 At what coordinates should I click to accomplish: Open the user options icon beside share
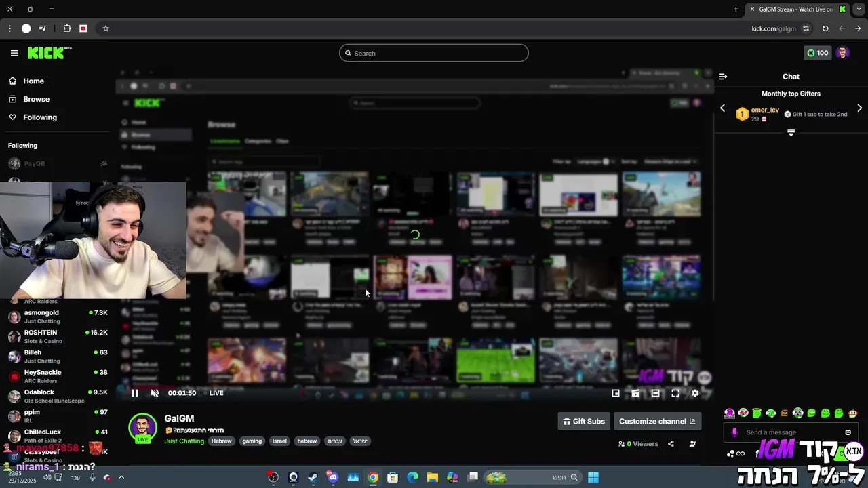pyautogui.click(x=692, y=444)
